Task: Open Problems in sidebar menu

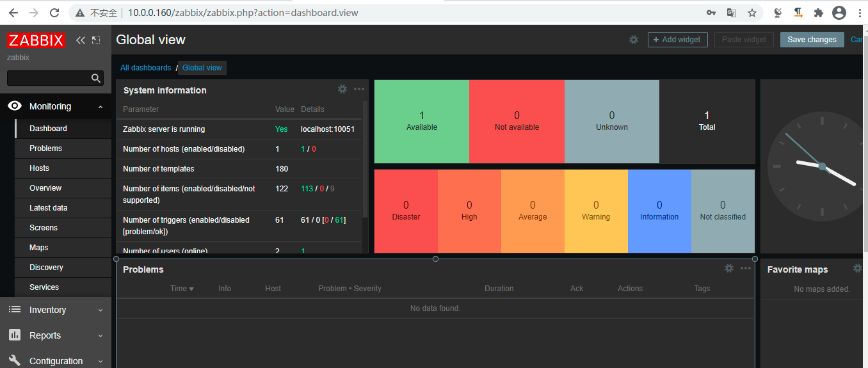Action: click(63, 148)
